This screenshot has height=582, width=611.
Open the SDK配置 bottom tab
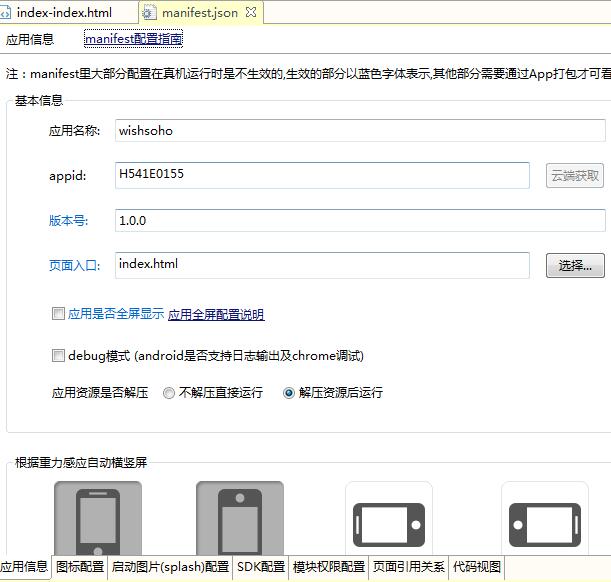[261, 567]
